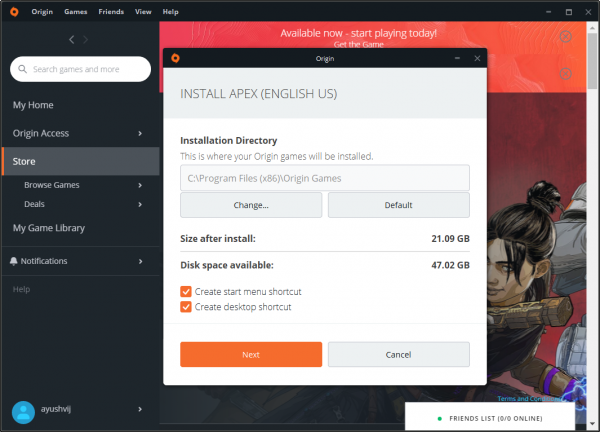Select Store in the sidebar
600x432 pixels.
[x=80, y=161]
